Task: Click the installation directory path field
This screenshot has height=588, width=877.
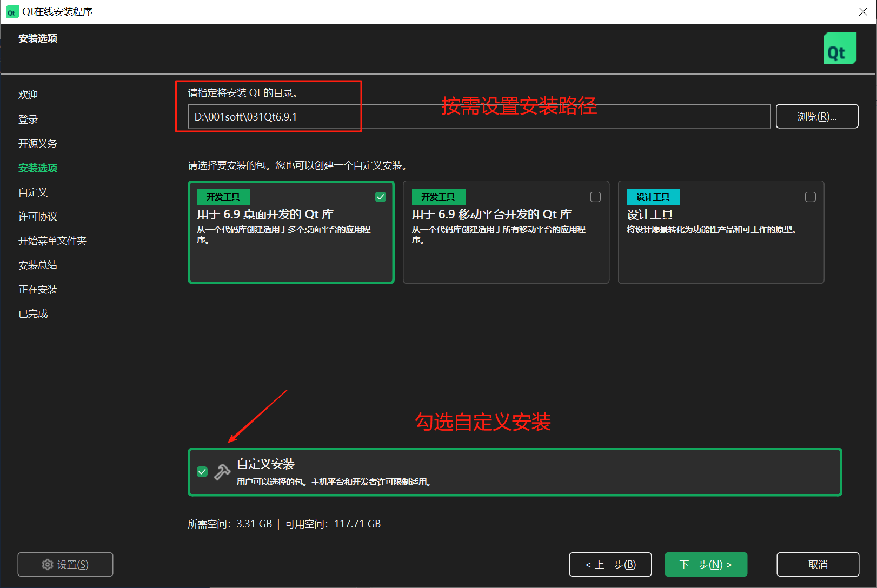Action: [x=479, y=117]
